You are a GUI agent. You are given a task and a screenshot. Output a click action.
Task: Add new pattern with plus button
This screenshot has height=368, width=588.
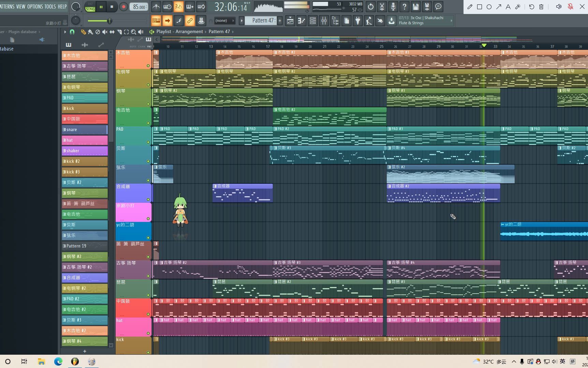pos(280,21)
